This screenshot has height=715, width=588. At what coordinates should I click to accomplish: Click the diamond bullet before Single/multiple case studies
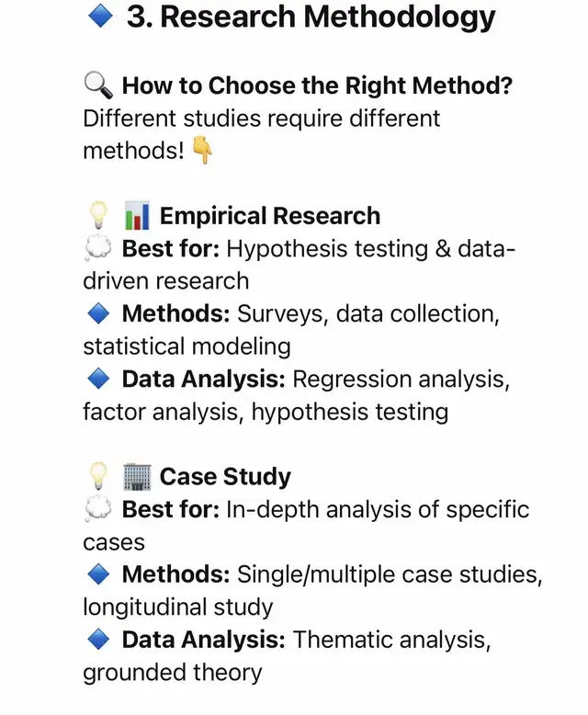point(97,575)
